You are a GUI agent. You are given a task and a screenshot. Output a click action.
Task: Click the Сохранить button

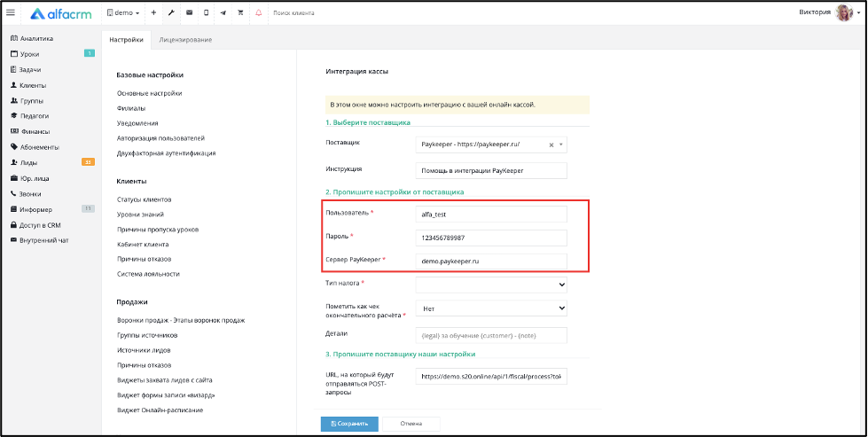[349, 424]
